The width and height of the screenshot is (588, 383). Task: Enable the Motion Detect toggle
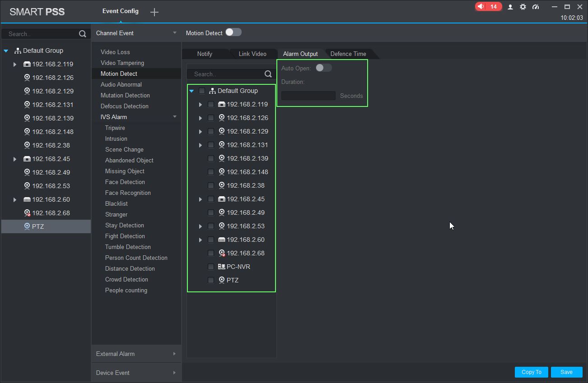233,32
